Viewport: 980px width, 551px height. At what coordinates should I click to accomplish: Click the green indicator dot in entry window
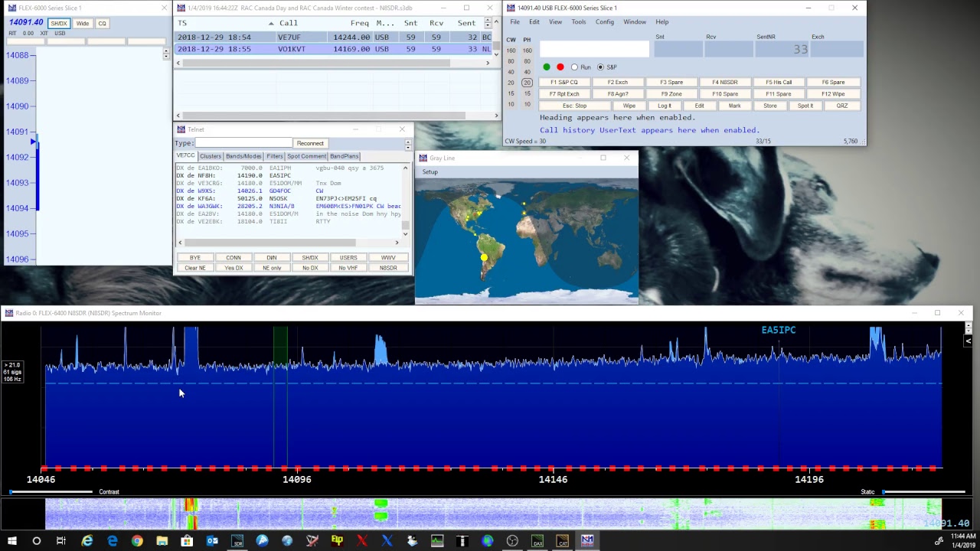(x=547, y=67)
